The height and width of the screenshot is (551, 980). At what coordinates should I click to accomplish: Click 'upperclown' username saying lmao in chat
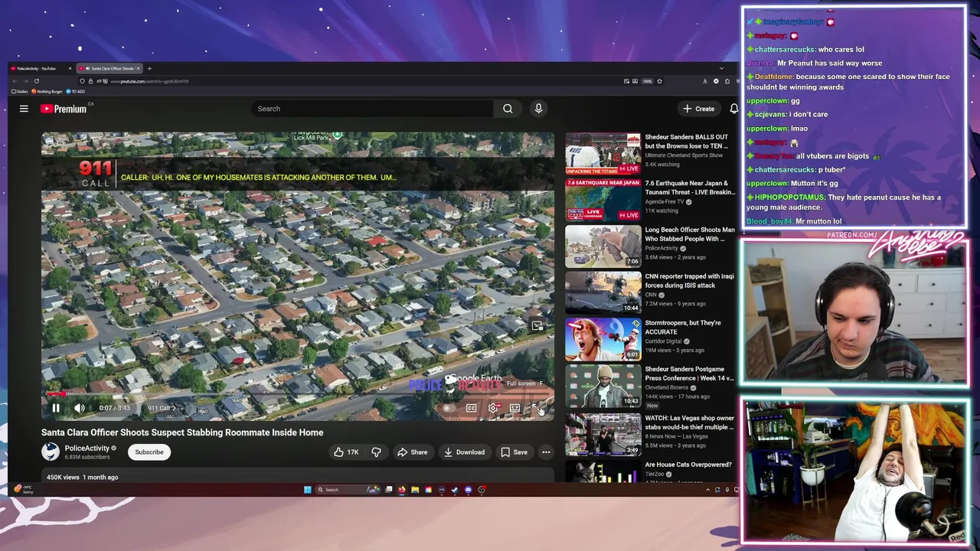coord(767,129)
